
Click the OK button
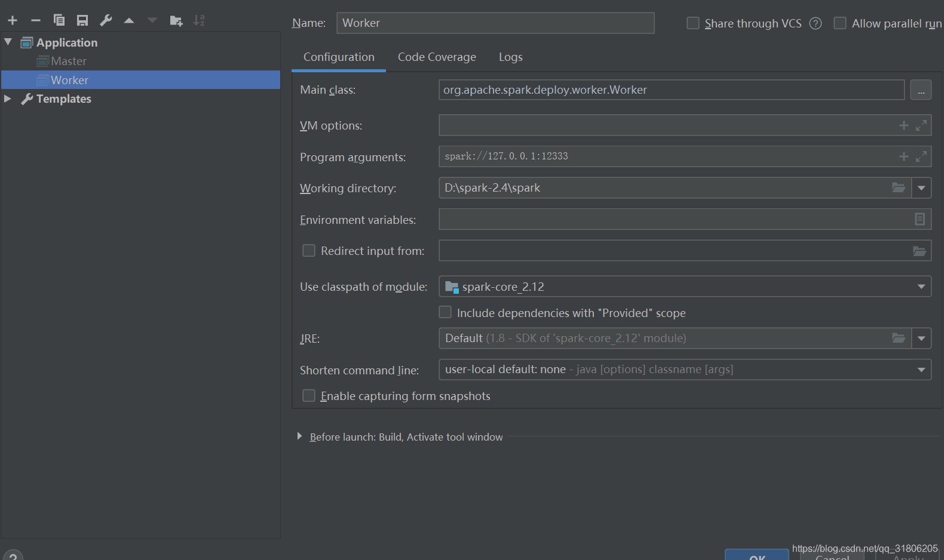coord(757,555)
